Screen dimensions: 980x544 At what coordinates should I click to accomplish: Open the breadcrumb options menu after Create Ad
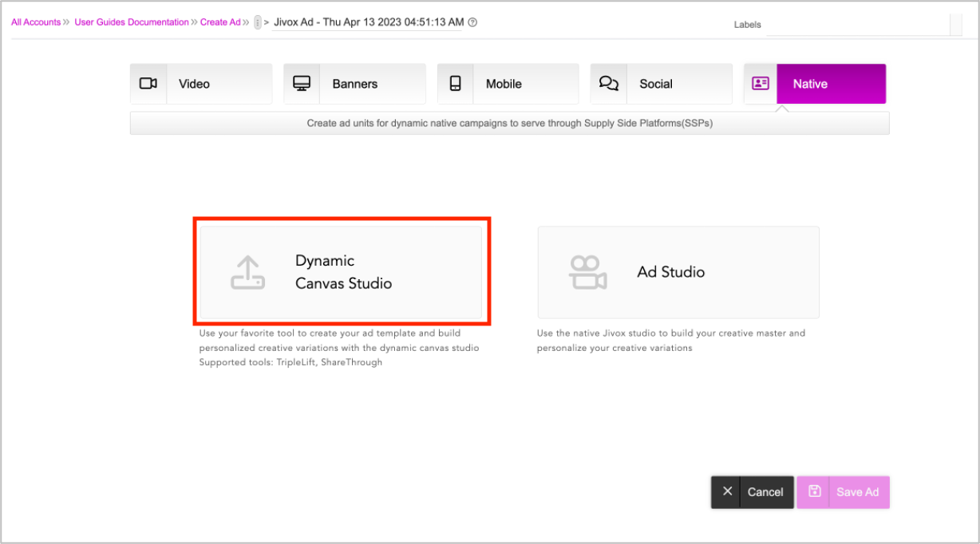point(258,22)
